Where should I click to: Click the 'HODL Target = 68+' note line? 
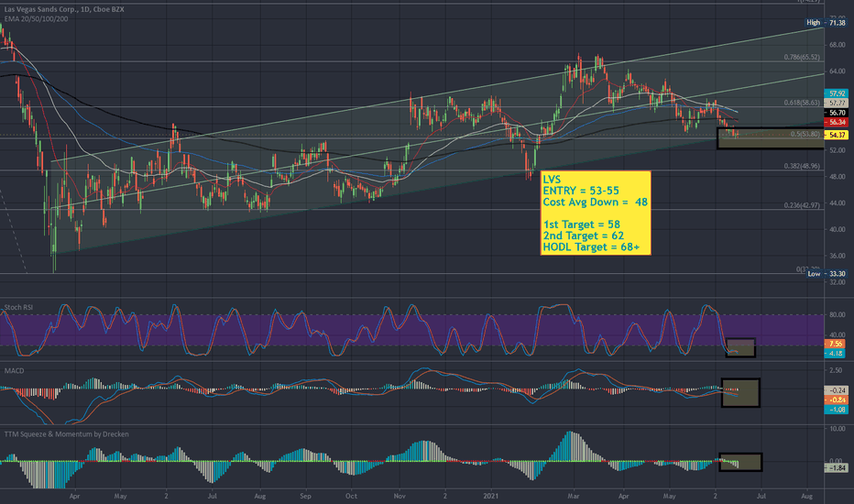pos(592,247)
